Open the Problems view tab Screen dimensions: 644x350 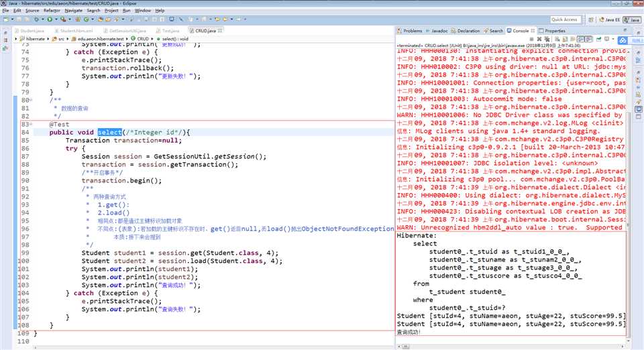tap(413, 30)
